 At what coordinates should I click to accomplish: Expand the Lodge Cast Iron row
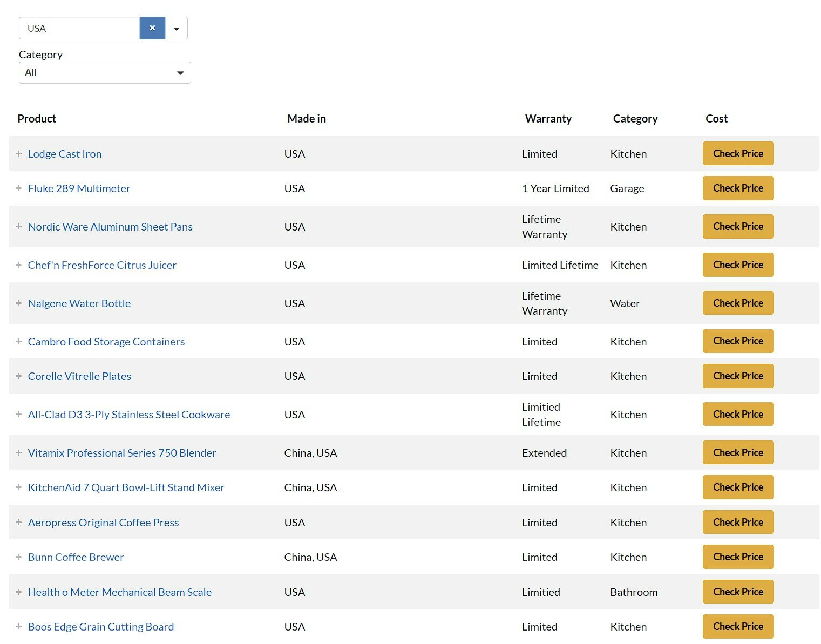pos(18,154)
